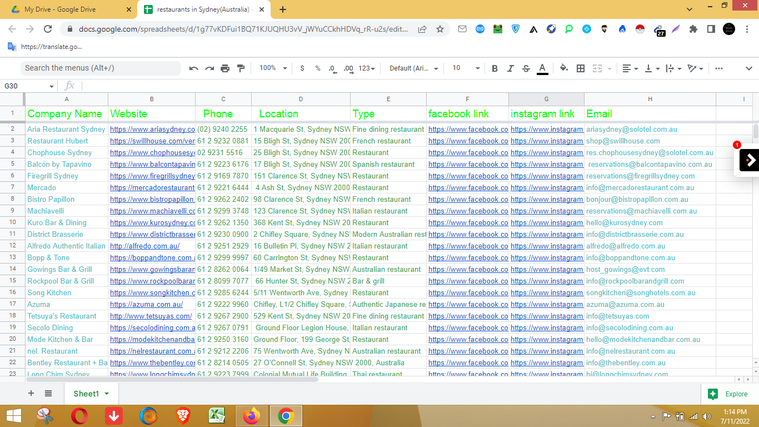
Task: Click Format as currency icon
Action: coord(302,69)
